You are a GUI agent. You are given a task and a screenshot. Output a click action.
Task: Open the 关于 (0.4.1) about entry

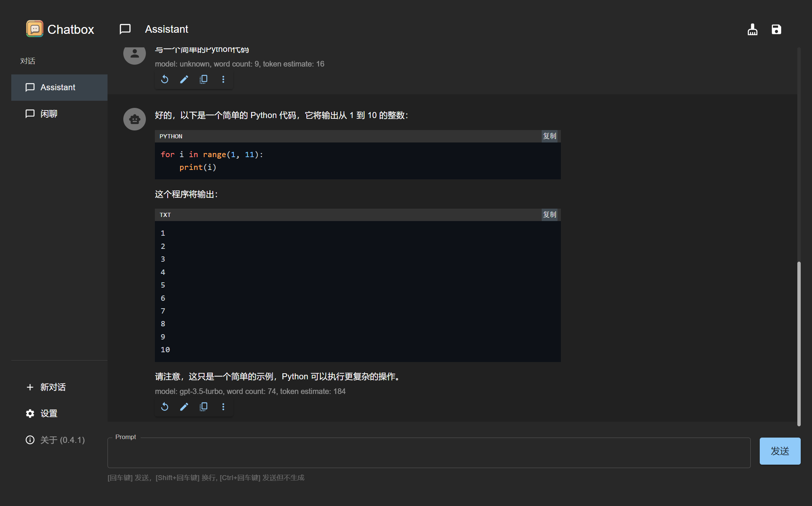(55, 440)
